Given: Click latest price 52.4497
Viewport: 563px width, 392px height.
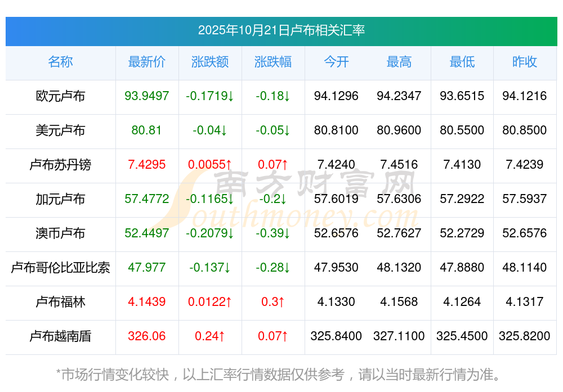Looking at the screenshot, I should pyautogui.click(x=146, y=233).
